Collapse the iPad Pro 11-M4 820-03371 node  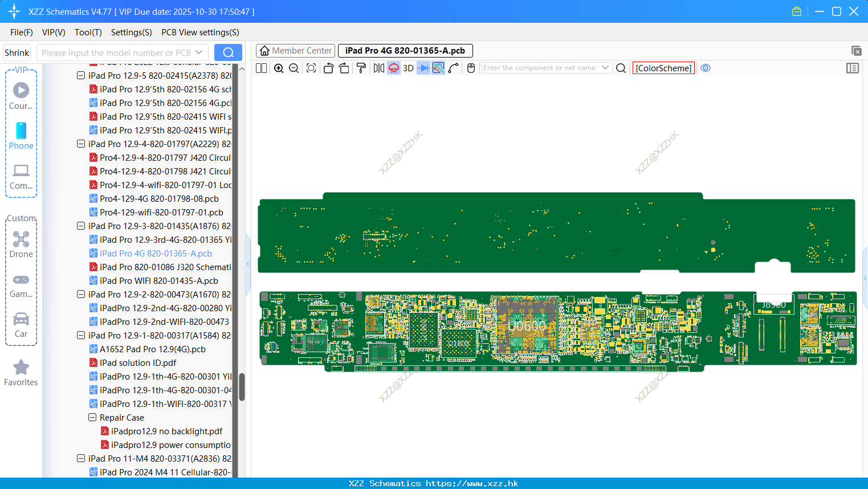tap(81, 458)
